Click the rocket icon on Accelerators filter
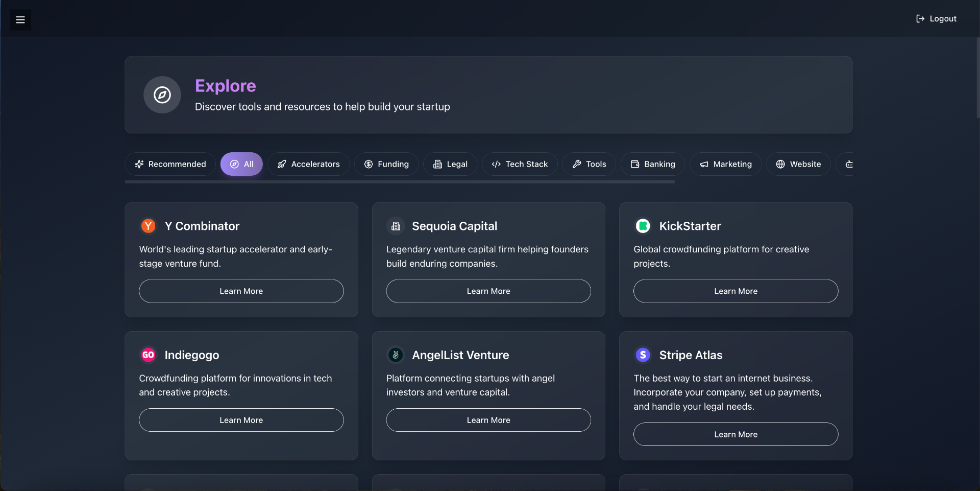The image size is (980, 491). [x=282, y=164]
